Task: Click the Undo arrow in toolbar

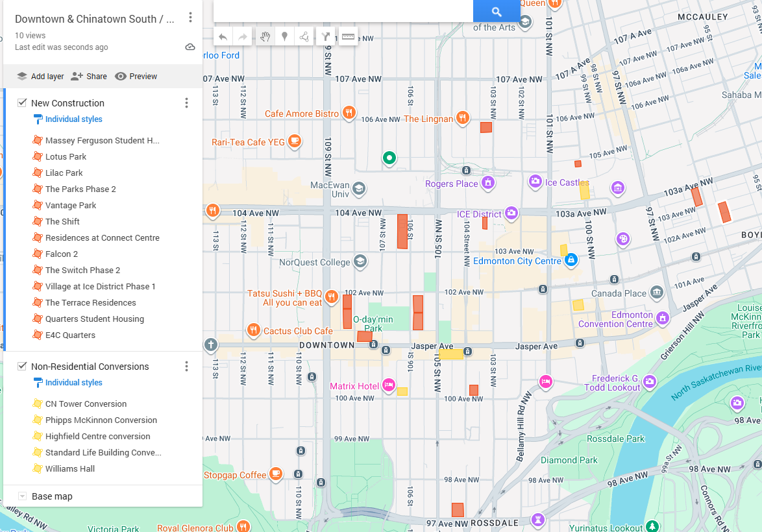Action: click(223, 36)
